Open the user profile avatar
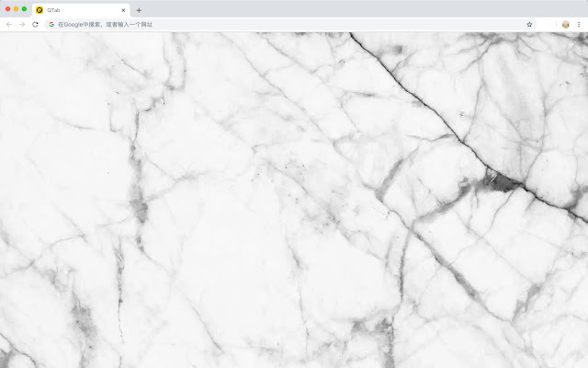588x368 pixels. 566,25
